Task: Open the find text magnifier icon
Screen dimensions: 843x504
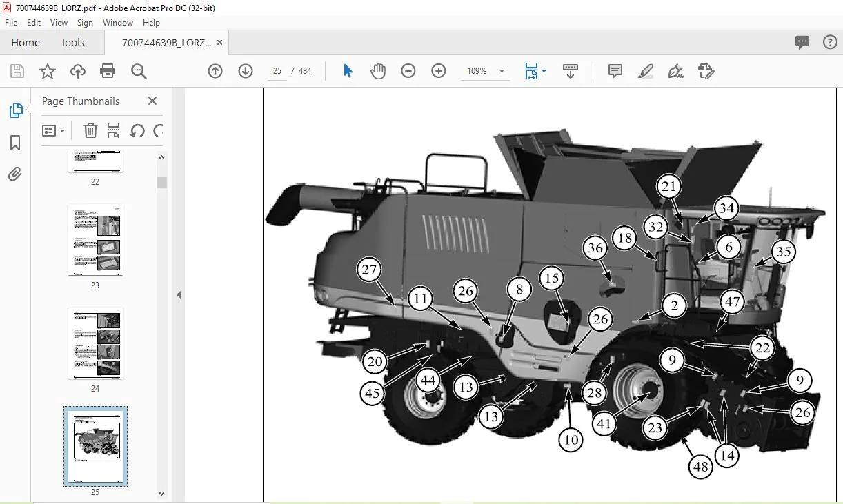Action: click(x=139, y=71)
